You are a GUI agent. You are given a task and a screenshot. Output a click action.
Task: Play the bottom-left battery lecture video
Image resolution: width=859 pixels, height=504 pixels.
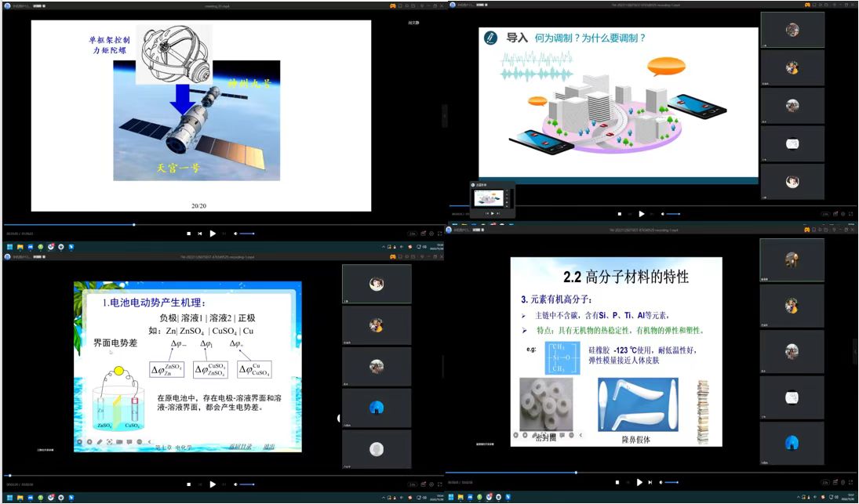pos(212,484)
